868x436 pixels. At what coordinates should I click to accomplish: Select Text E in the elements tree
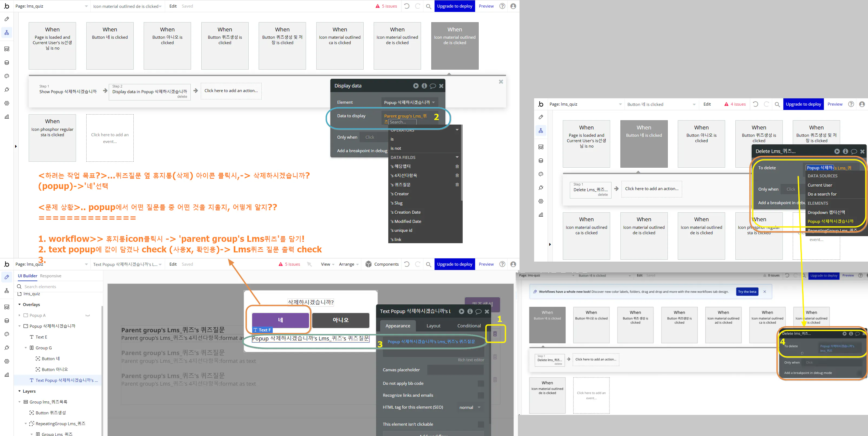coord(41,337)
